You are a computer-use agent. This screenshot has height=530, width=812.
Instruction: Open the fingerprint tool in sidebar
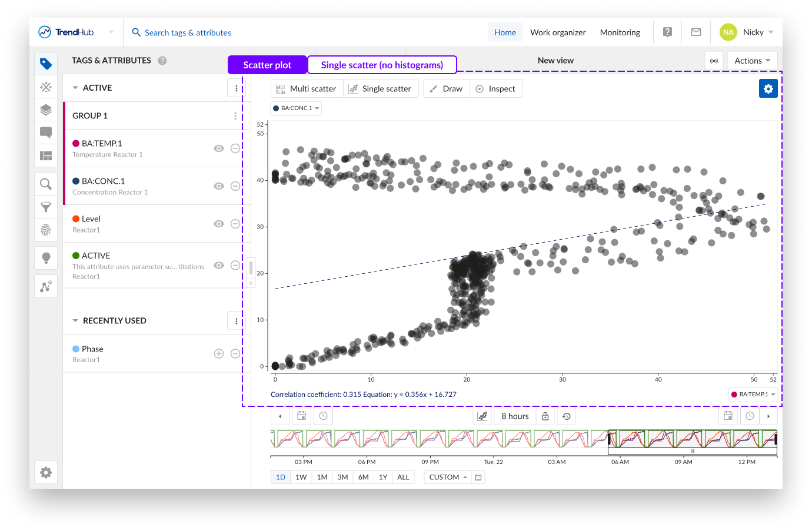pos(46,230)
